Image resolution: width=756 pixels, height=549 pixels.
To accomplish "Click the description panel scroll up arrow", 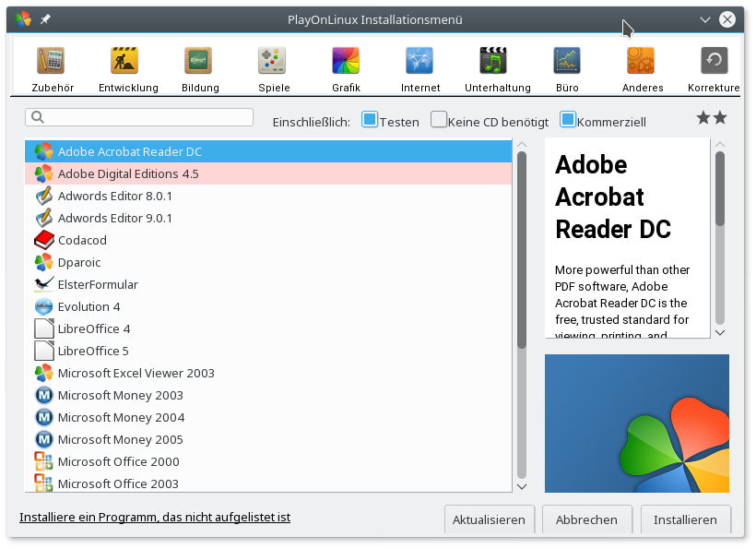I will (x=720, y=145).
